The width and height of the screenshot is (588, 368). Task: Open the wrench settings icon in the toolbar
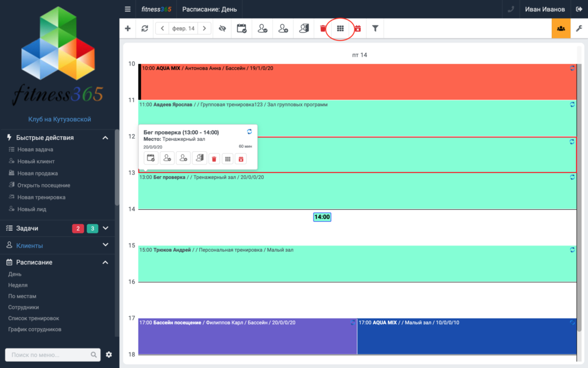click(x=579, y=29)
